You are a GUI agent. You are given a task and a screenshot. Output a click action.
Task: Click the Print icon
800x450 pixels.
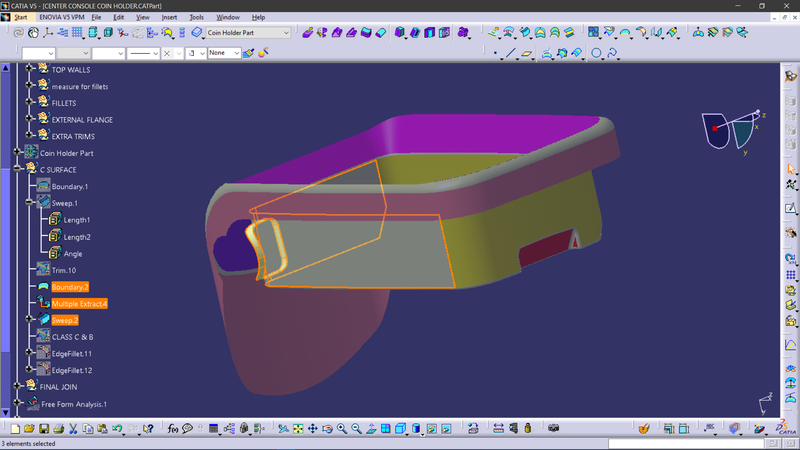(x=58, y=429)
